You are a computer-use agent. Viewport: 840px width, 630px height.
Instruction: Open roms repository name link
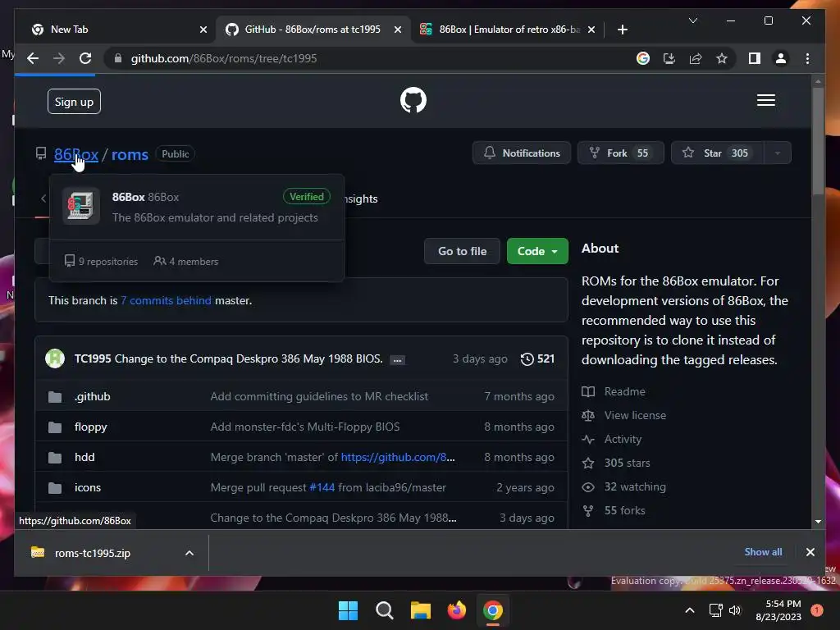[x=130, y=154]
